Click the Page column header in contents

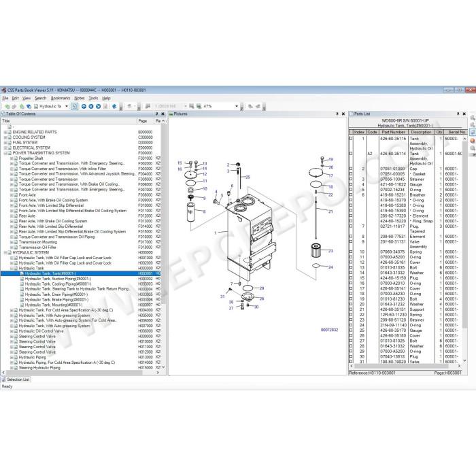tap(145, 121)
